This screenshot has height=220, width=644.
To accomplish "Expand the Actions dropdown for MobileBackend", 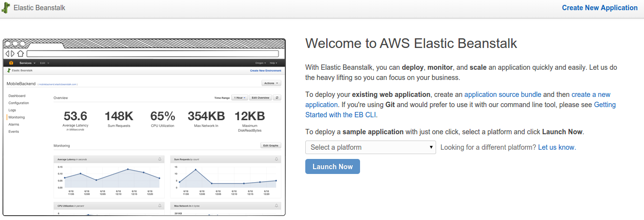I will pyautogui.click(x=270, y=83).
